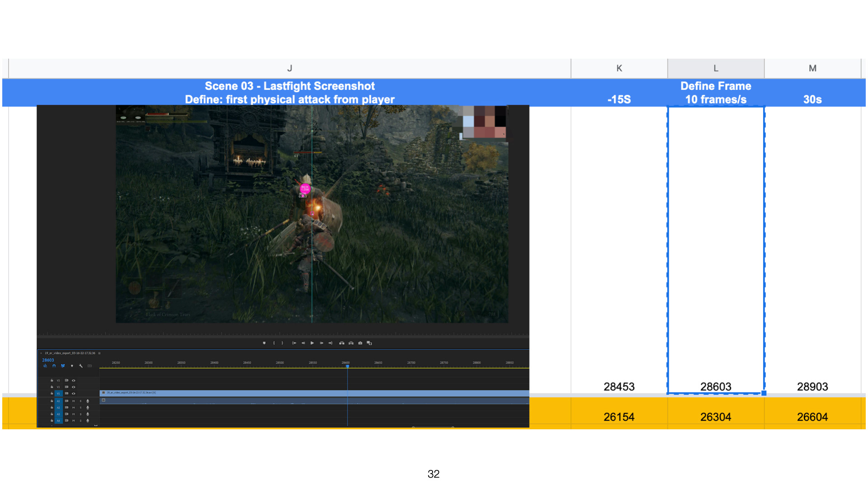
Task: Toggle the eye visibility on track V3
Action: click(x=74, y=380)
